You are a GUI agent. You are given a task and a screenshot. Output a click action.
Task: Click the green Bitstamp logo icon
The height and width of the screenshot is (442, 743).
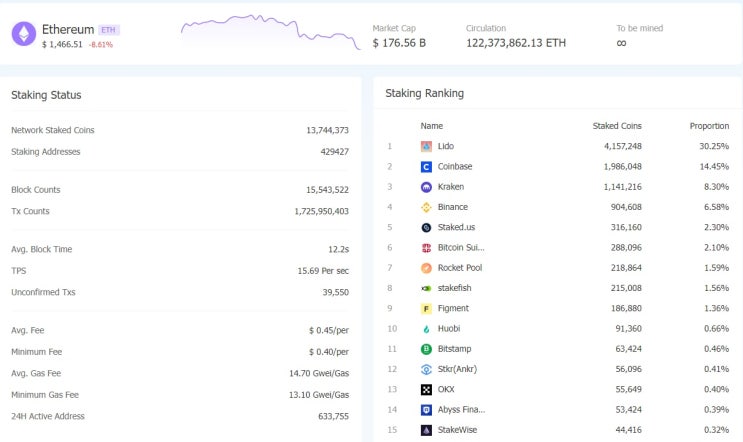click(x=426, y=349)
